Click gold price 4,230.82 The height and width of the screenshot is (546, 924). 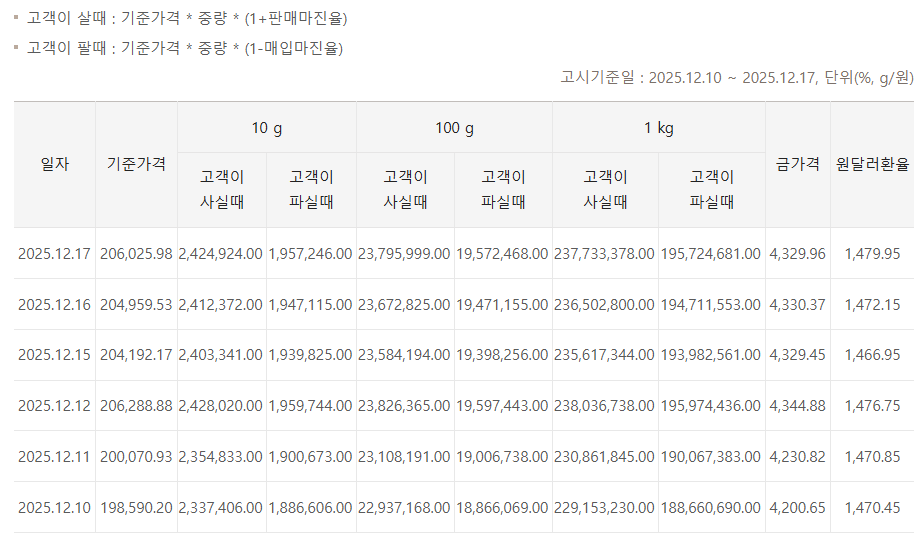(x=797, y=457)
